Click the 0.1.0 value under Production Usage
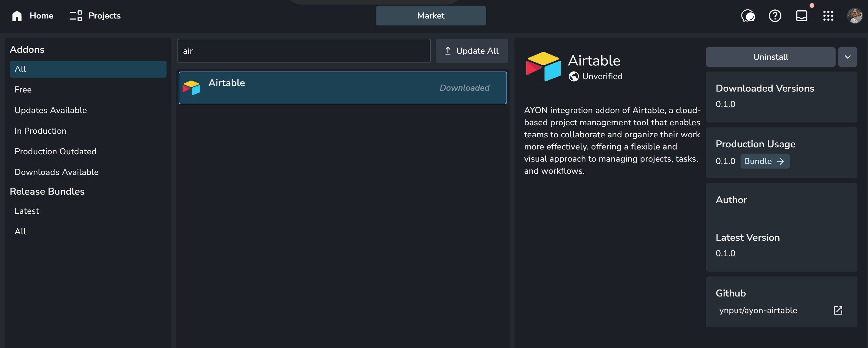This screenshot has width=868, height=348. point(725,161)
